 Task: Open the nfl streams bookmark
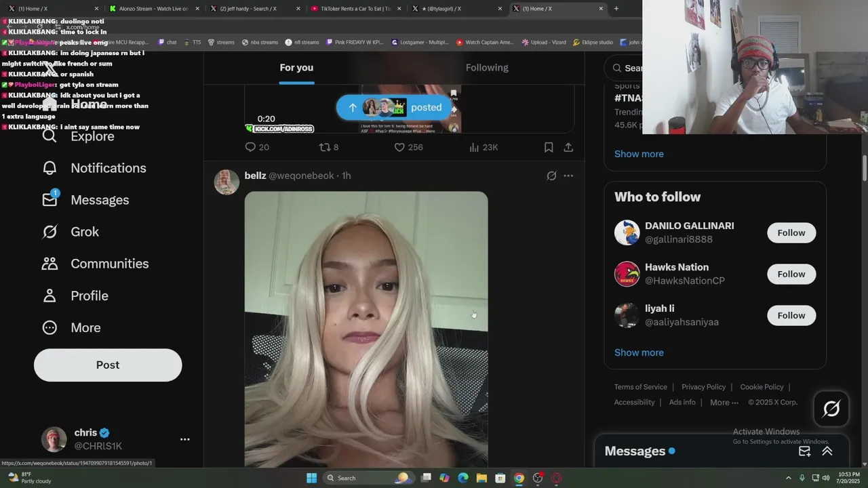pyautogui.click(x=302, y=42)
